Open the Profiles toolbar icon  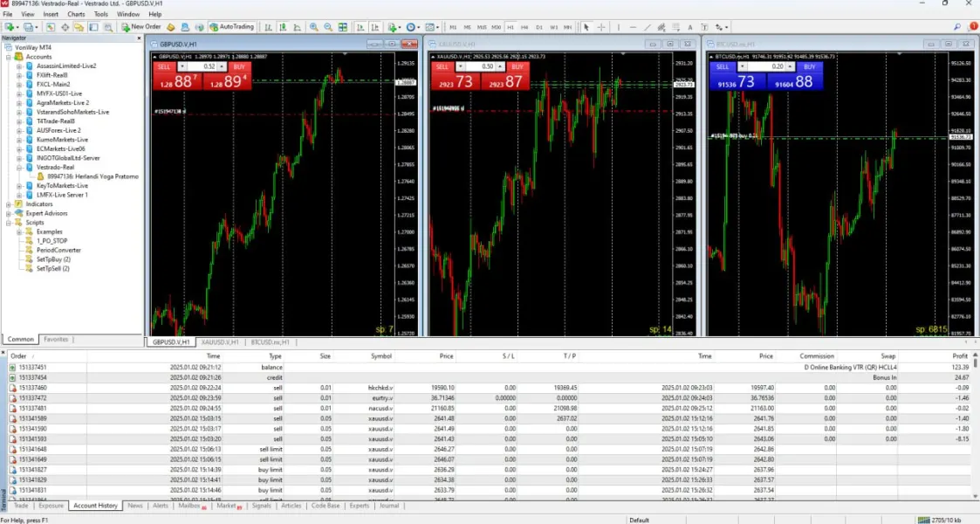(30, 27)
